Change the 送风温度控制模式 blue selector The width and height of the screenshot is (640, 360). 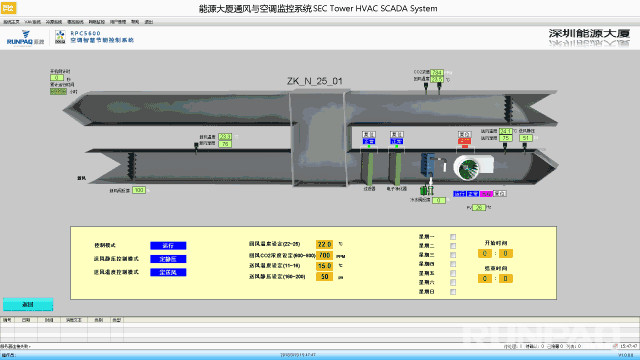pos(168,272)
